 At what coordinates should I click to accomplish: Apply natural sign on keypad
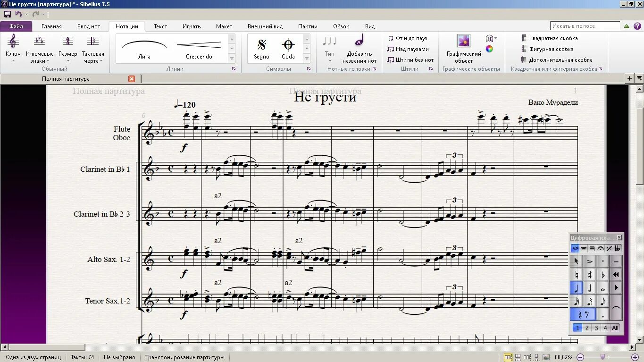pos(576,274)
